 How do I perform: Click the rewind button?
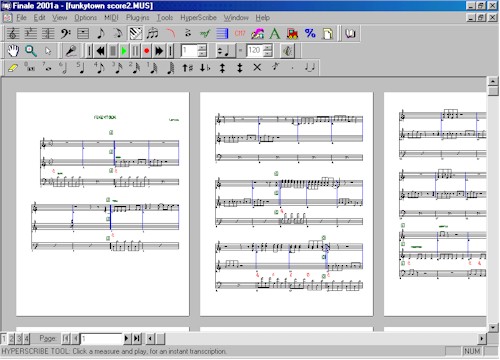click(x=101, y=51)
